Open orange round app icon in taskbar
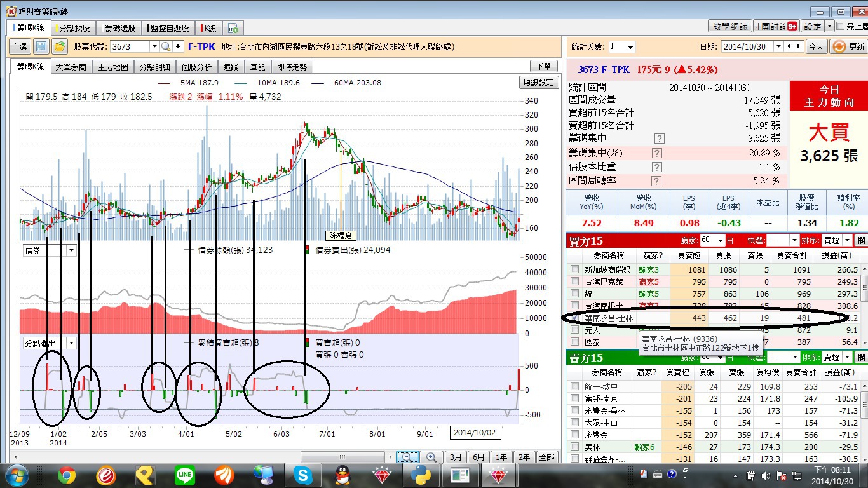Viewport: 868px width, 488px height. click(224, 475)
